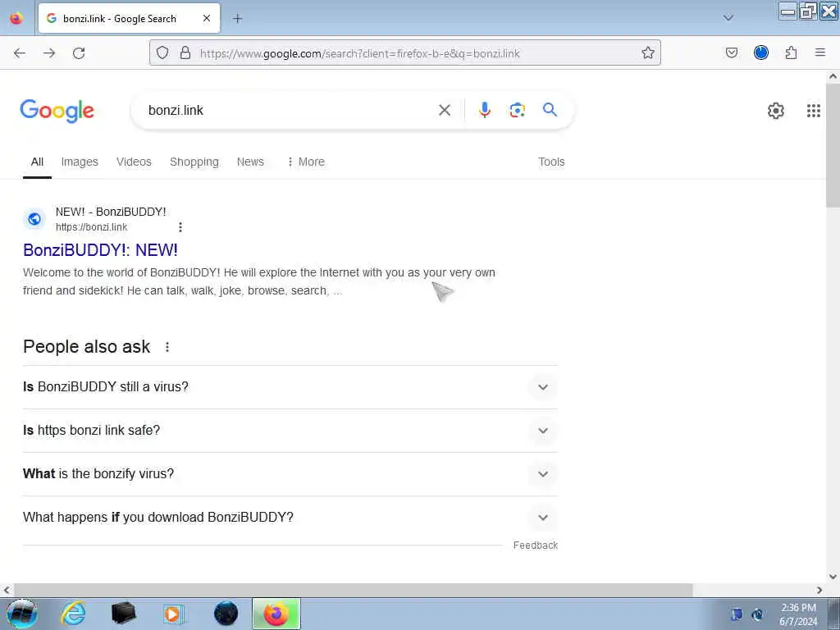Image resolution: width=840 pixels, height=630 pixels.
Task: Go to the Google logo homepage
Action: (57, 111)
